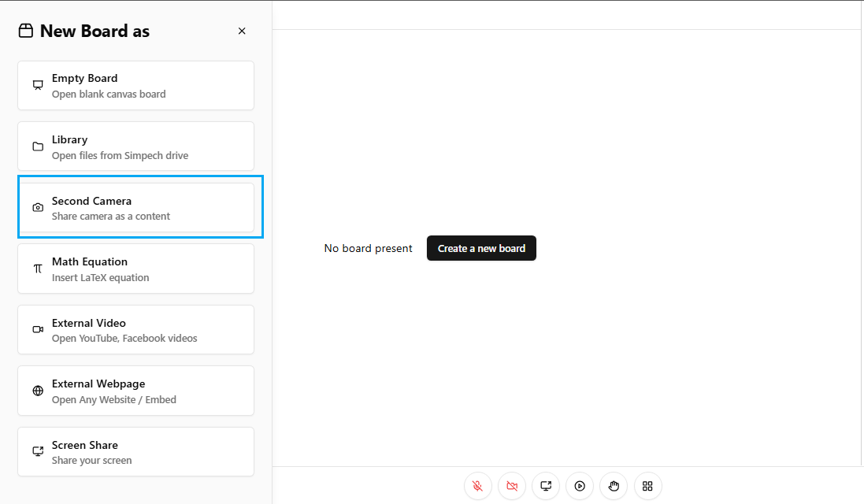The image size is (864, 504).
Task: Open the grid apps icon in bottom toolbar
Action: pyautogui.click(x=647, y=486)
